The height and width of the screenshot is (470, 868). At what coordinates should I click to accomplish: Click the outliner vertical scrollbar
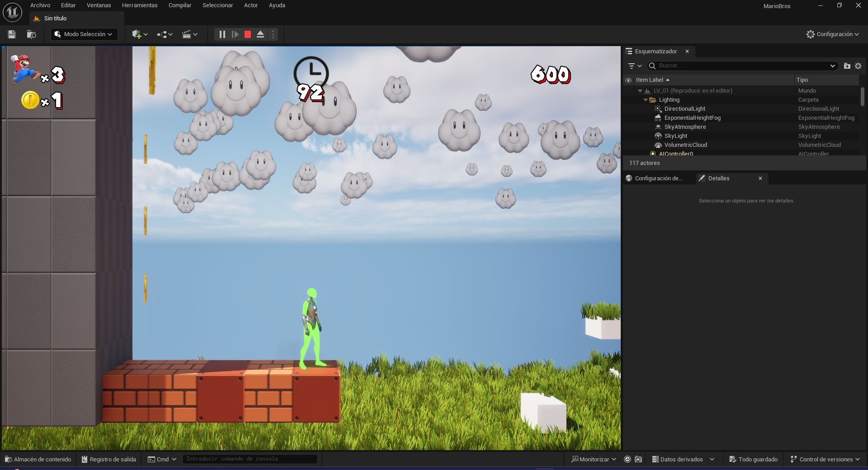click(x=863, y=97)
